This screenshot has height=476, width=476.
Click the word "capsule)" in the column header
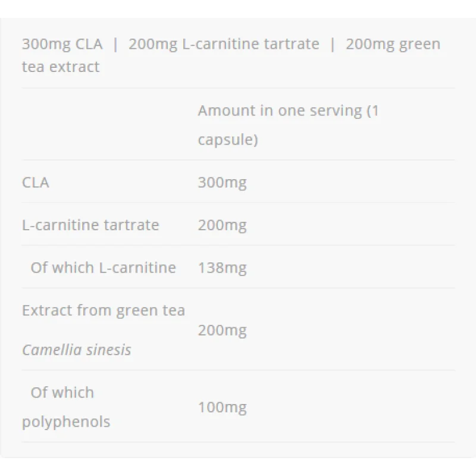(227, 140)
